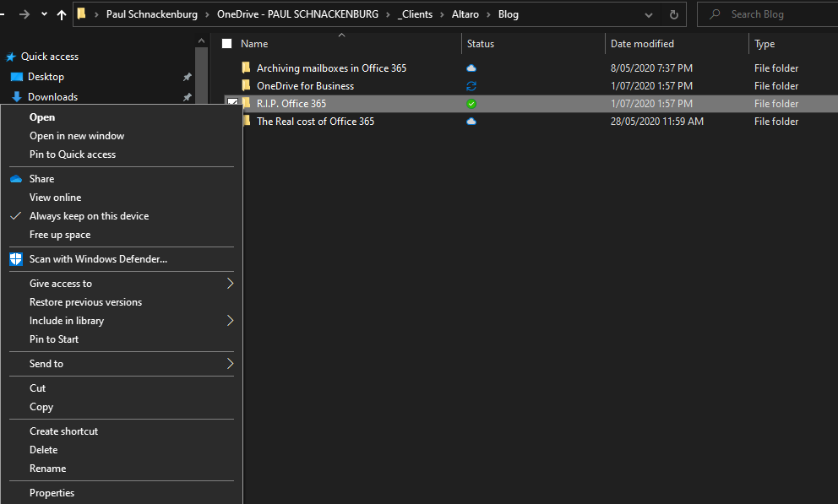Viewport: 838px width, 504px height.
Task: Select the OneDrive for Business folder
Action: (x=305, y=86)
